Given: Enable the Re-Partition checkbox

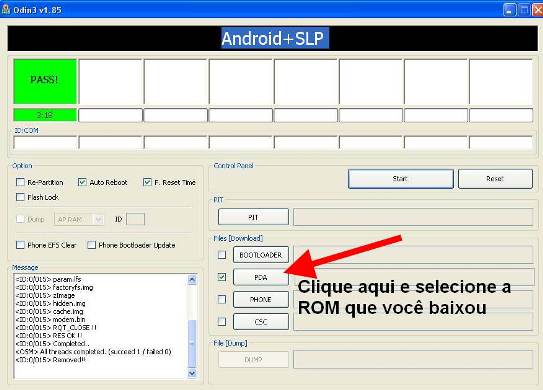Looking at the screenshot, I should pos(20,182).
